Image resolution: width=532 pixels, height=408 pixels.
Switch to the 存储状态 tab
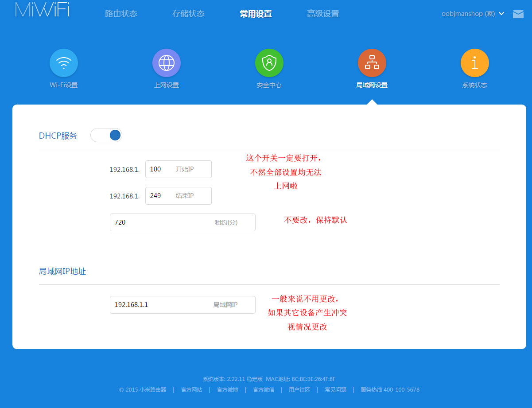coord(188,14)
